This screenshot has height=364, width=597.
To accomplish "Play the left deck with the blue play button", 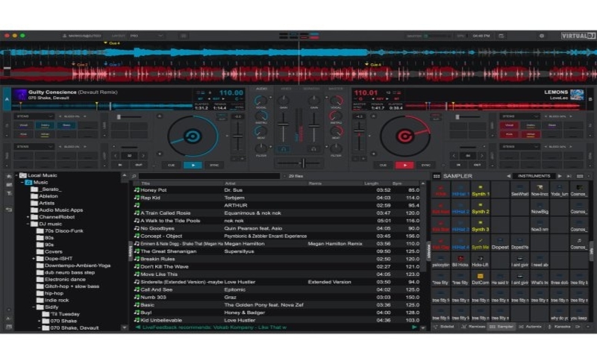I will 193,166.
